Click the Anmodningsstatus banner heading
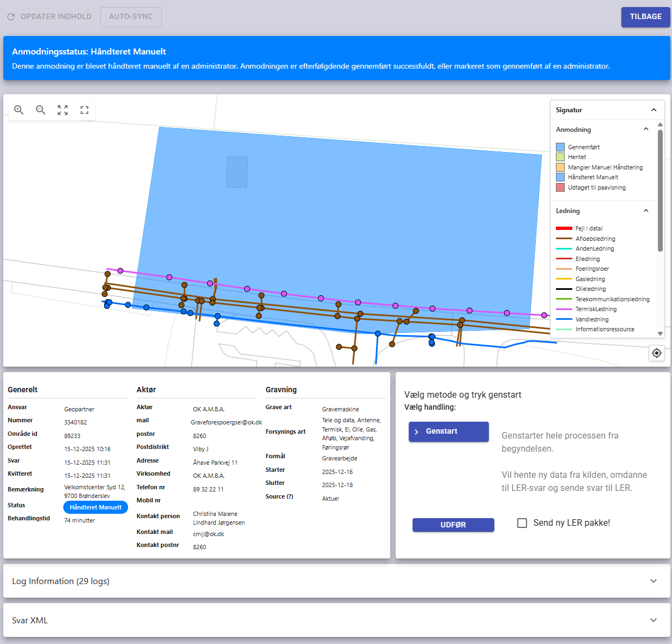 coord(89,52)
